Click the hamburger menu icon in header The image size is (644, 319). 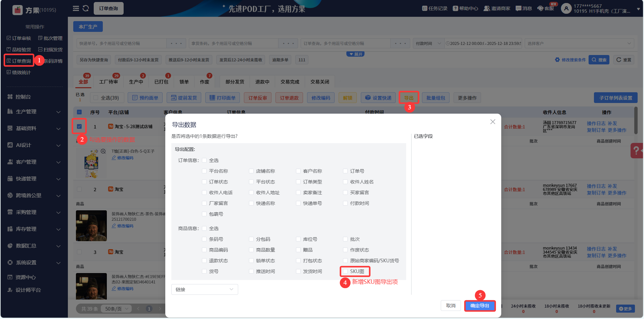point(76,8)
